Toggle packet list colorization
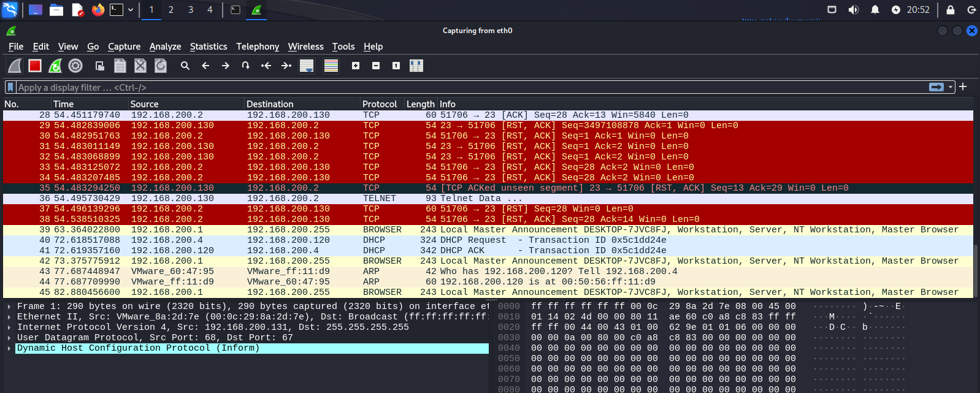Image resolution: width=980 pixels, height=393 pixels. pos(331,66)
